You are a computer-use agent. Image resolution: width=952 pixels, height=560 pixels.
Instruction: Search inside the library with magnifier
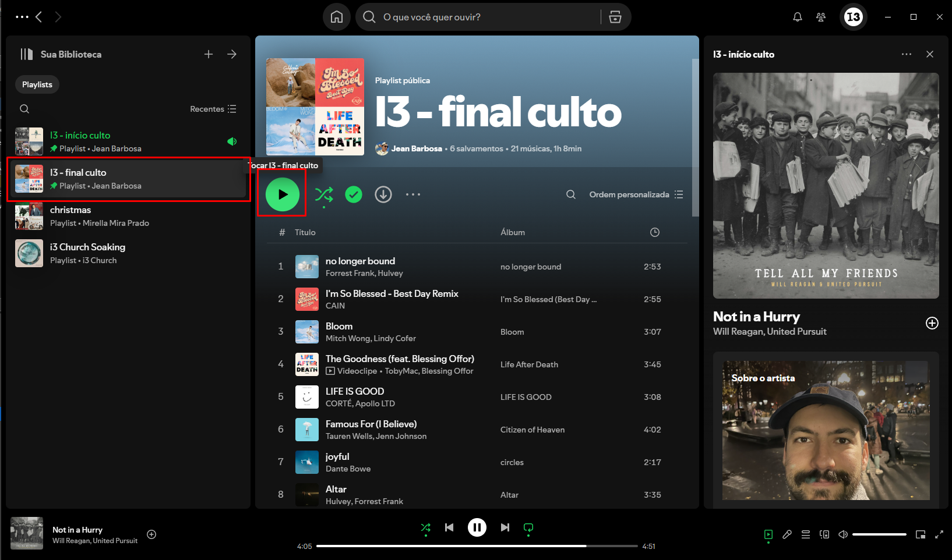[x=24, y=109]
